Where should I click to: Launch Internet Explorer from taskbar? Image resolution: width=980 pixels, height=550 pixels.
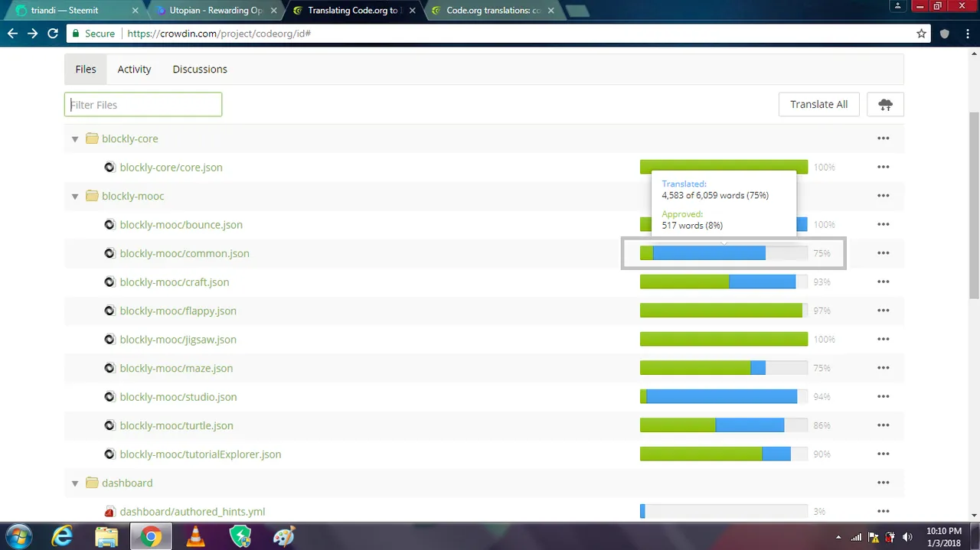point(62,537)
